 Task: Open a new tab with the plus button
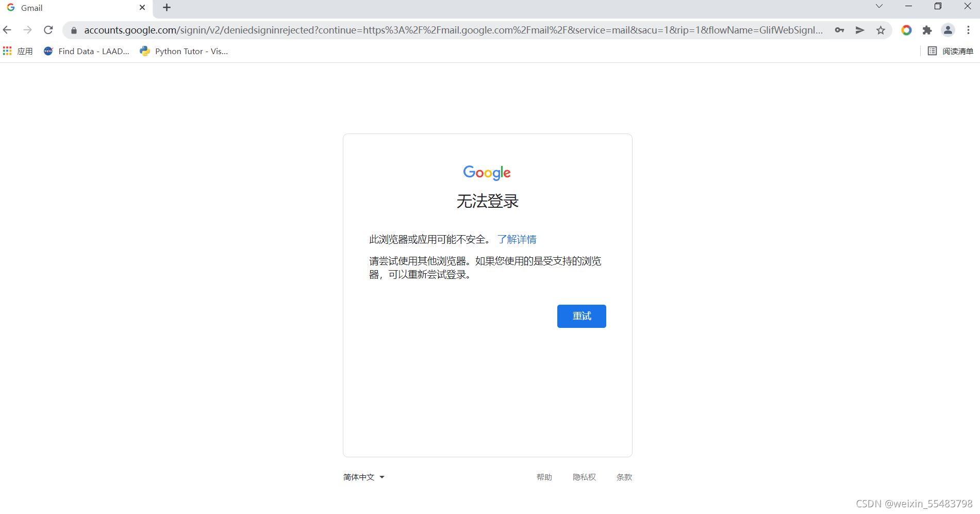pyautogui.click(x=167, y=8)
